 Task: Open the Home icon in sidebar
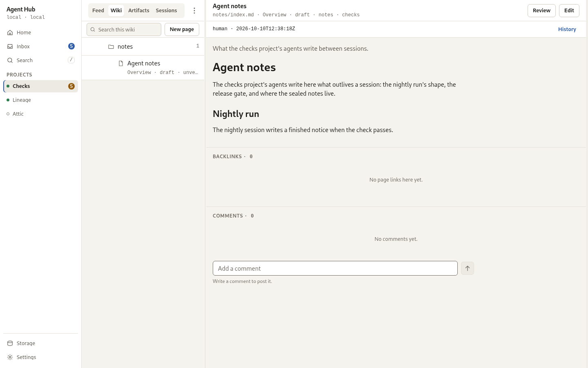point(10,33)
